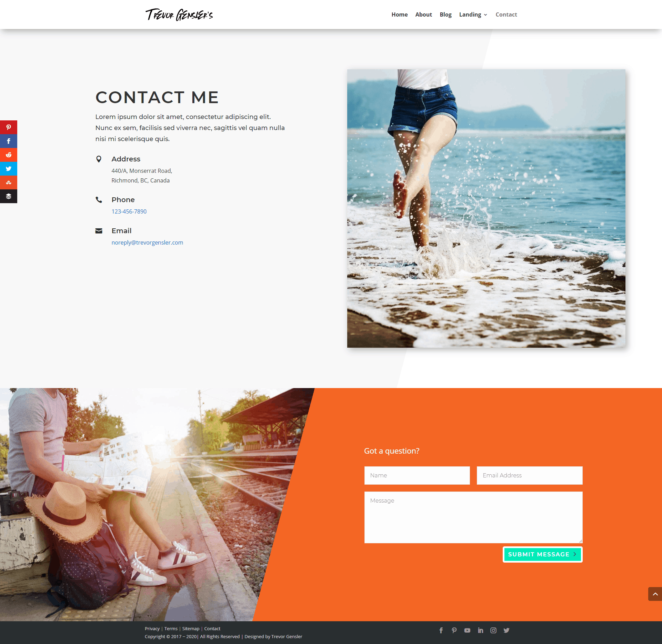Open Instagram profile in footer
Screen dimensions: 662x644
click(493, 630)
